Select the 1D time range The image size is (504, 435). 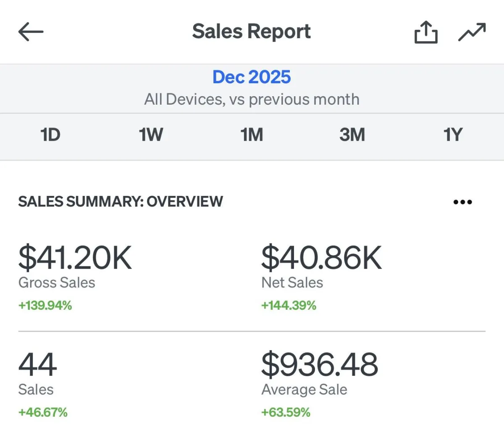pyautogui.click(x=50, y=135)
